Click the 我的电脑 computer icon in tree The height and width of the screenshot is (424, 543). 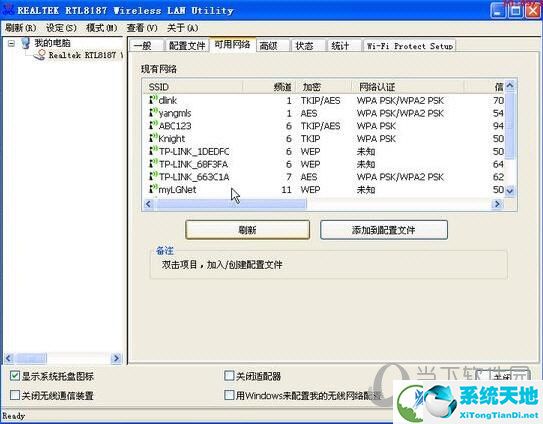point(25,43)
